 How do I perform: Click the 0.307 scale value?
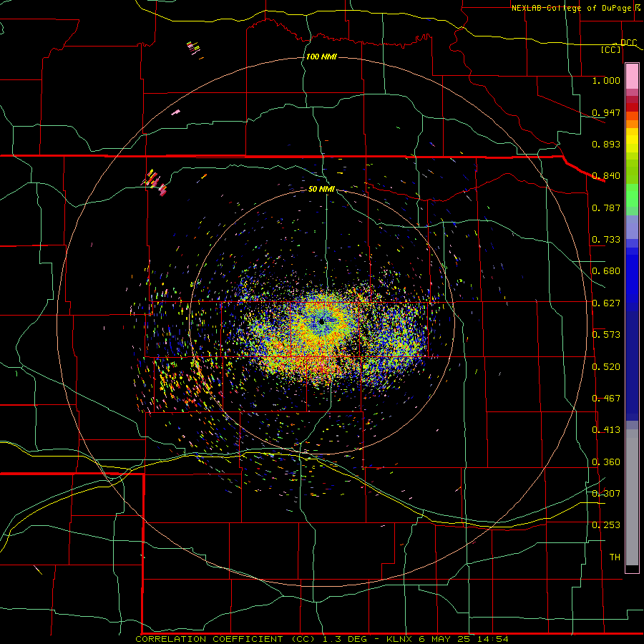point(606,494)
